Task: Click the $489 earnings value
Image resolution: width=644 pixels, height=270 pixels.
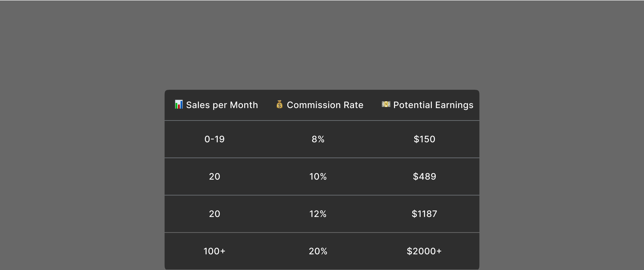Action: 424,177
